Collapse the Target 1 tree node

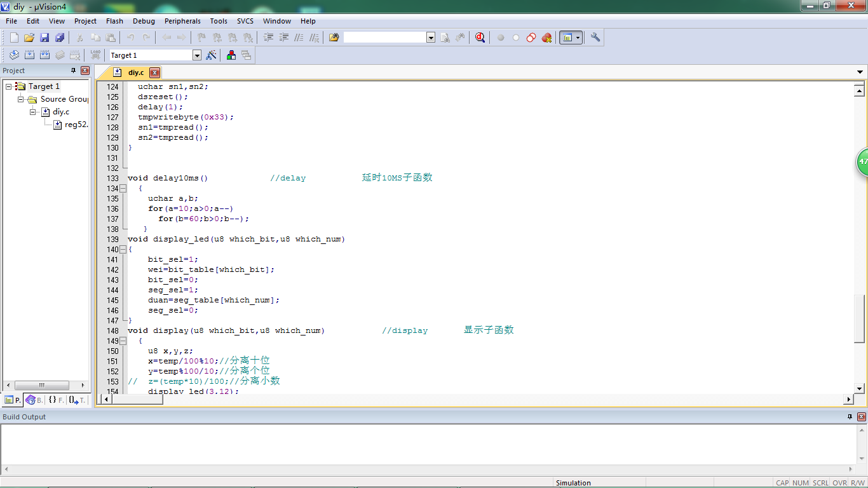[x=9, y=86]
